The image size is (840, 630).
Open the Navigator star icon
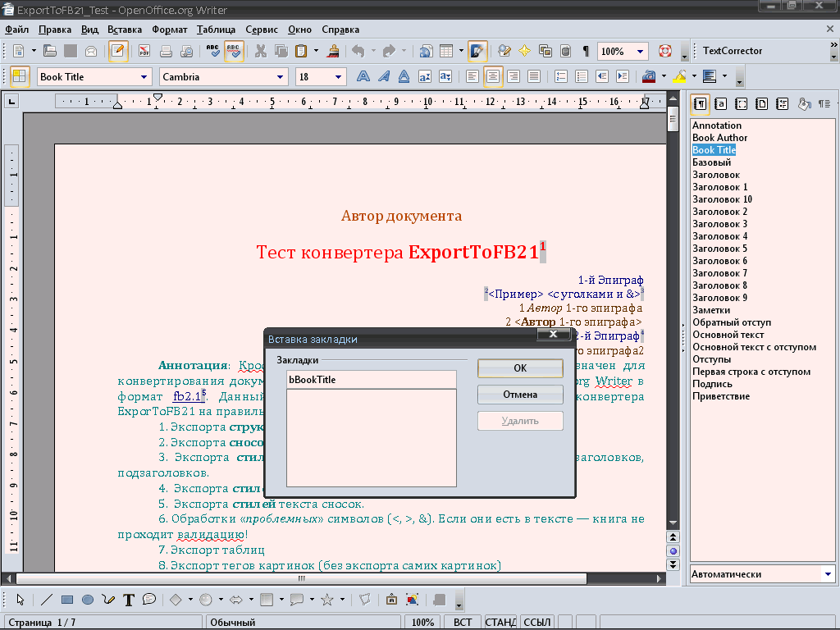(524, 51)
